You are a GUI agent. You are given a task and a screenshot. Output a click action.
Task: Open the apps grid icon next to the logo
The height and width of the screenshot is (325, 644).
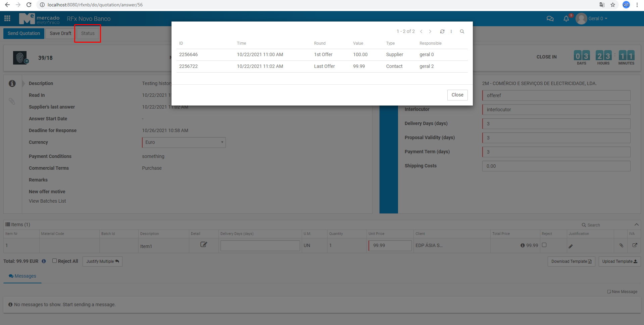coord(7,18)
